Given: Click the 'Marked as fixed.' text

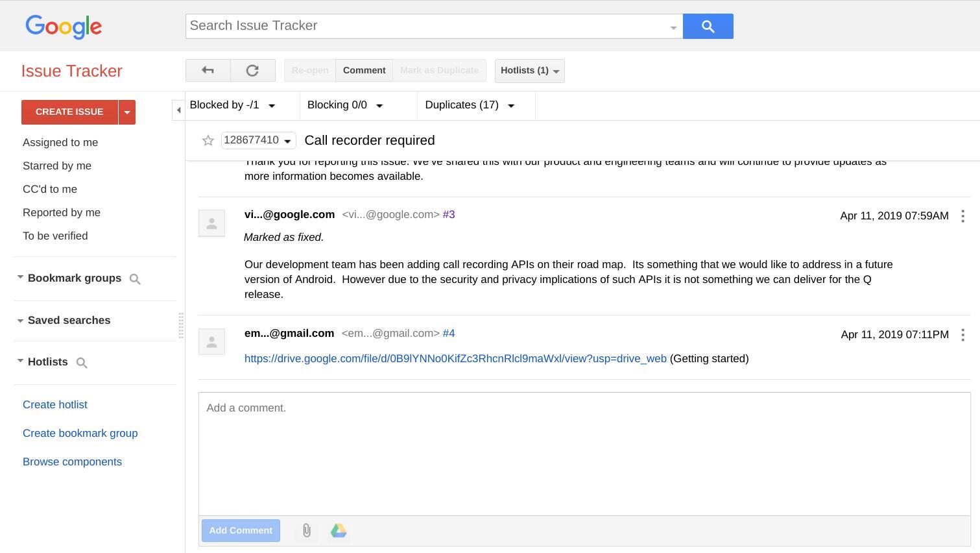Looking at the screenshot, I should point(283,238).
